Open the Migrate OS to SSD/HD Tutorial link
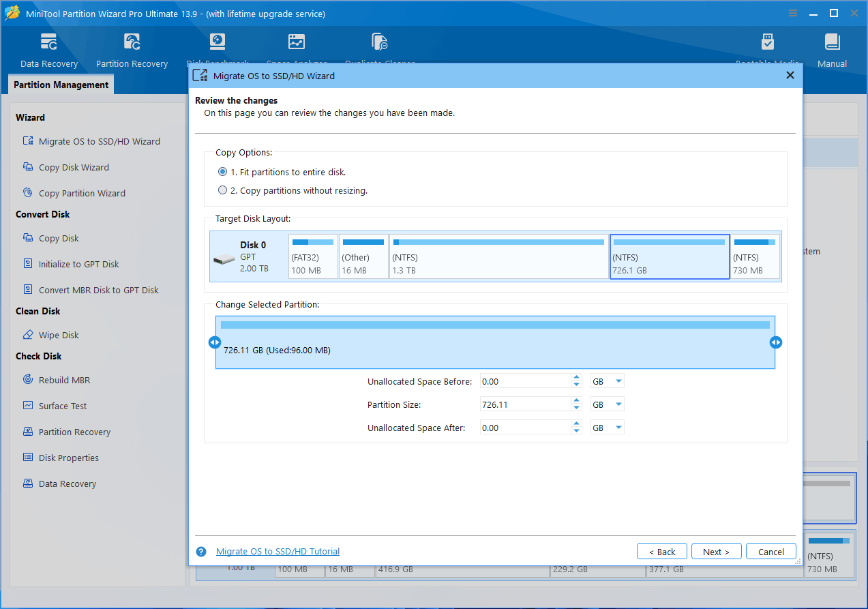The width and height of the screenshot is (868, 609). pyautogui.click(x=278, y=552)
